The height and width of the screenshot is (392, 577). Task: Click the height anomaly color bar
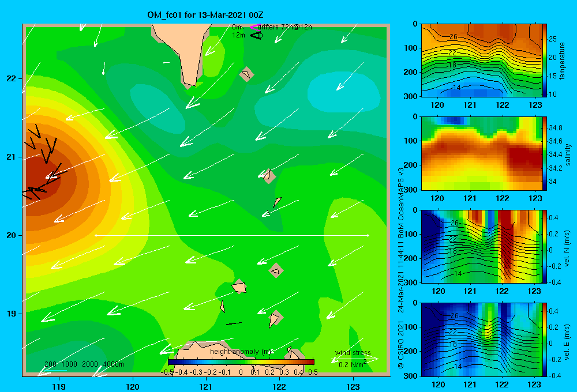pyautogui.click(x=241, y=362)
